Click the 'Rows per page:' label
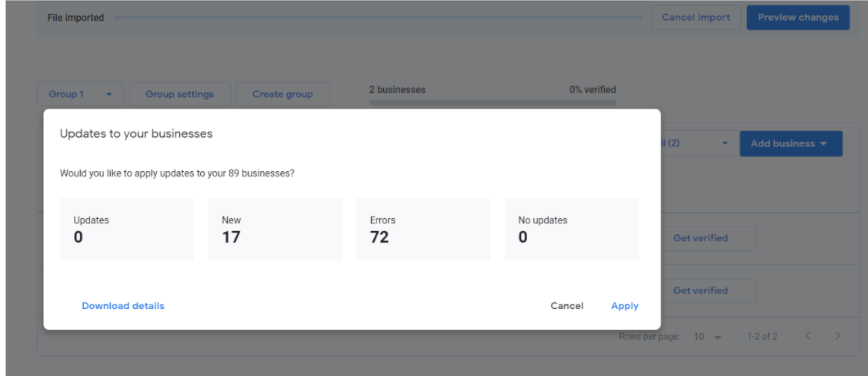Screen dimensions: 868x376 click(x=649, y=336)
